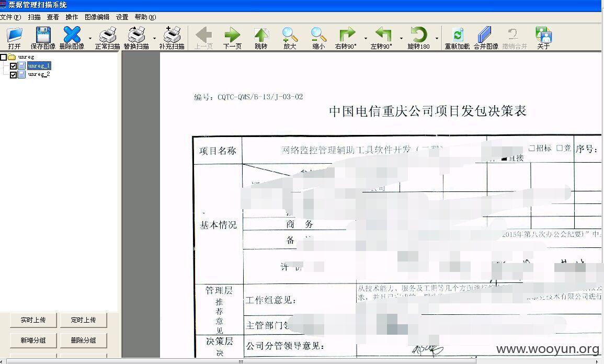Image resolution: width=604 pixels, height=364 pixels.
Task: Open dropdown arrow beside 旋转180
Action: click(x=437, y=38)
